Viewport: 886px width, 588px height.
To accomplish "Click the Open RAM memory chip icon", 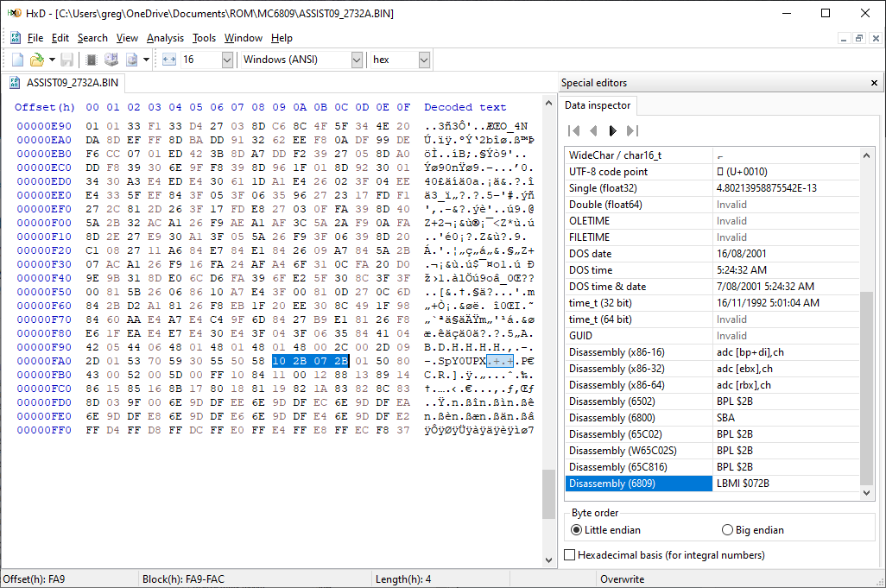I will [x=91, y=60].
